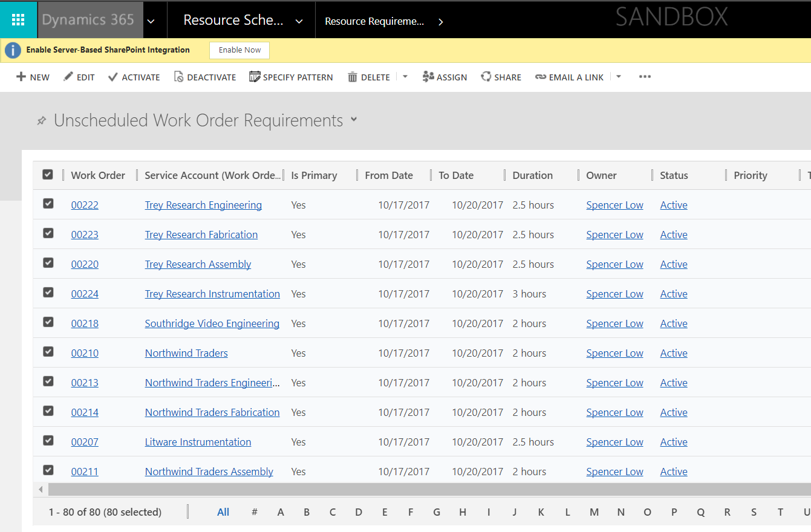Click the Enable Now button
This screenshot has height=532, width=811.
point(239,50)
